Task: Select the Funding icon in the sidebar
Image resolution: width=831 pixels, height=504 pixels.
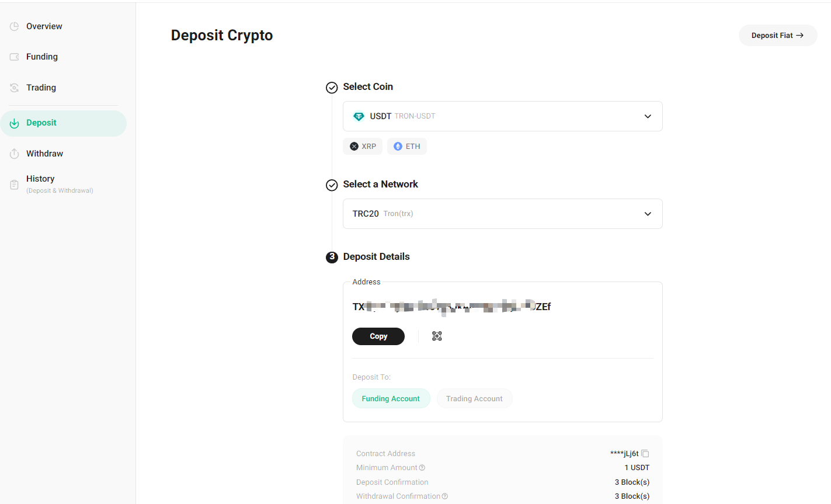Action: point(13,56)
